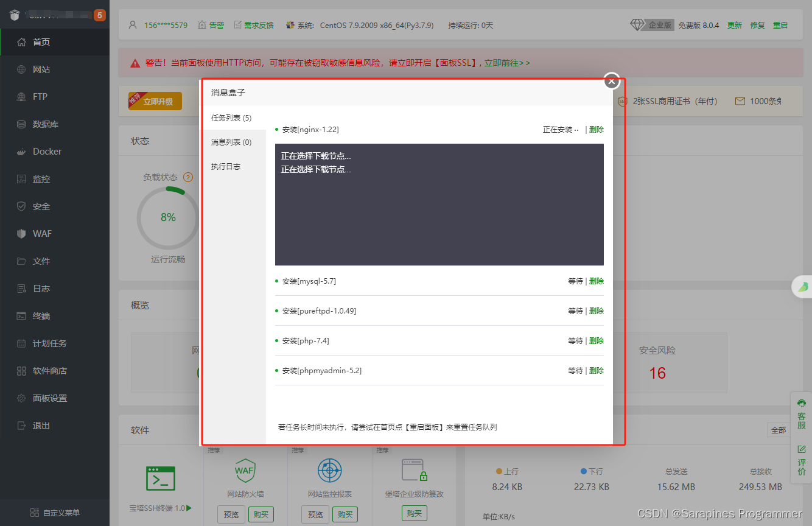This screenshot has height=526, width=812.
Task: Delete the php-7.4 install task
Action: 597,341
